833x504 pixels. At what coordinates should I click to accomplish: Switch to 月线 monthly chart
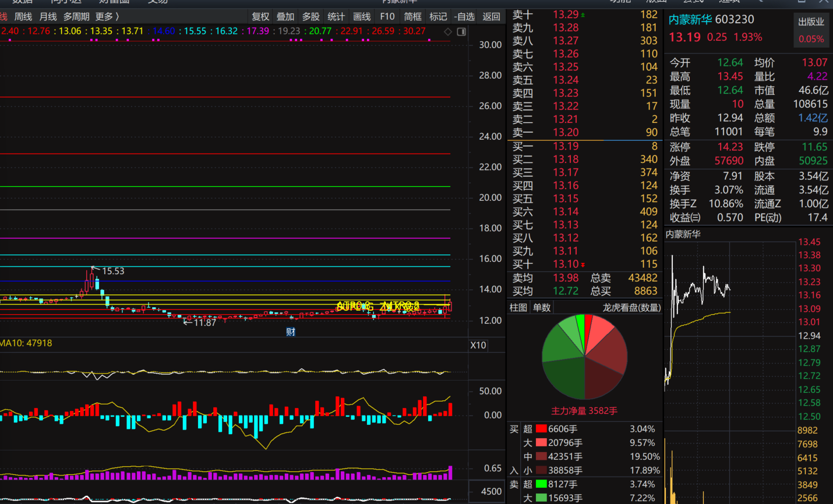coord(48,16)
